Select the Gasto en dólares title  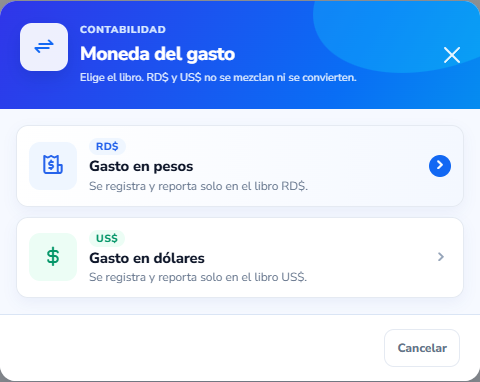tap(147, 258)
